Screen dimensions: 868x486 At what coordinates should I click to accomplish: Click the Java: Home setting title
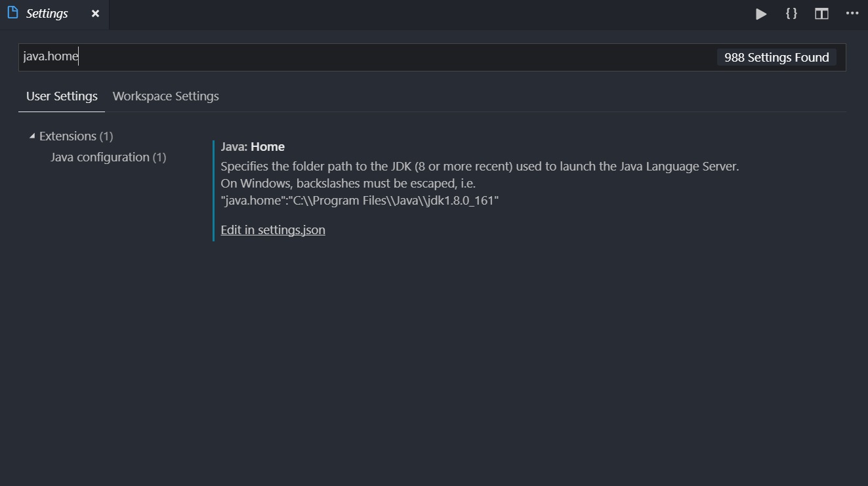click(x=253, y=147)
